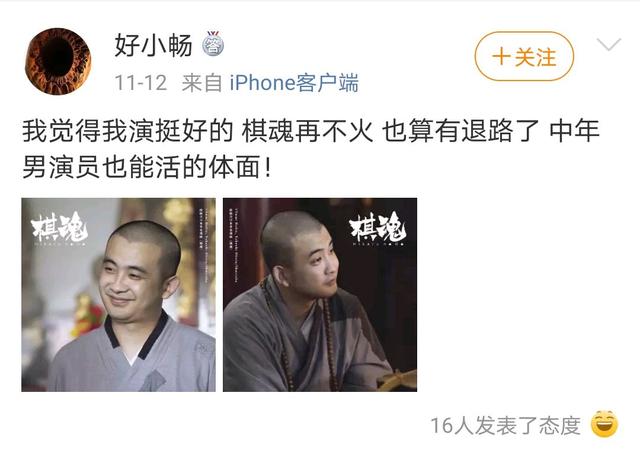The width and height of the screenshot is (640, 460).
Task: Click vertical caption text on right poster
Action: pos(233,247)
